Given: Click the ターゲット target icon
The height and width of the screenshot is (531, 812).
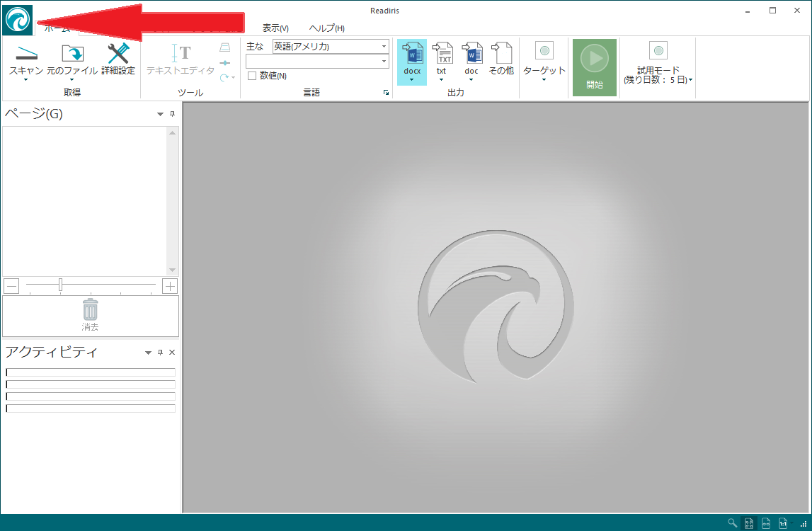Looking at the screenshot, I should 544,51.
